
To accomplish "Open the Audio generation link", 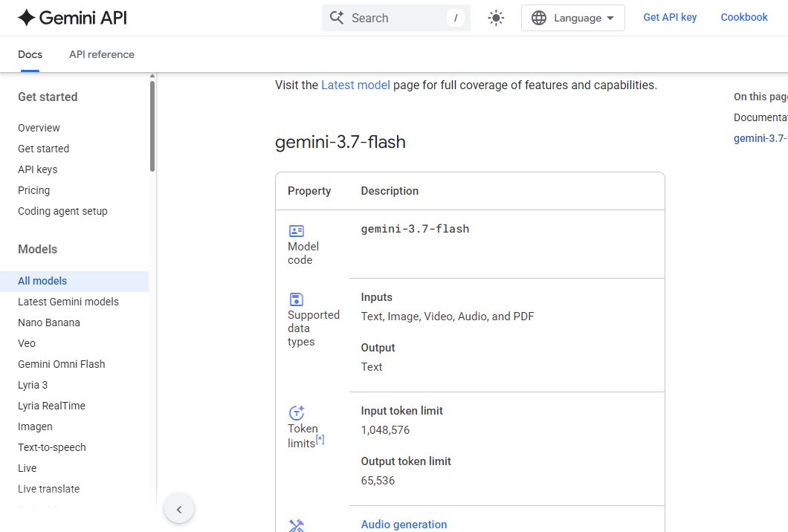I will [x=404, y=525].
